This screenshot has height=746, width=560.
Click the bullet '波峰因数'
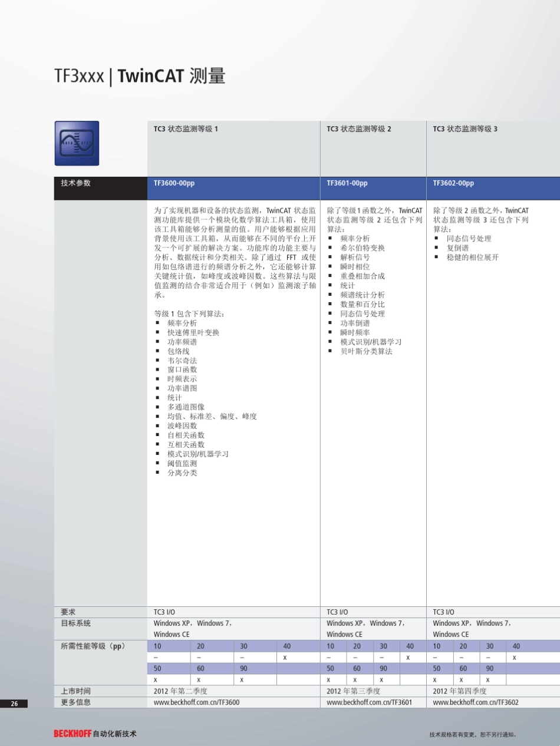point(182,426)
